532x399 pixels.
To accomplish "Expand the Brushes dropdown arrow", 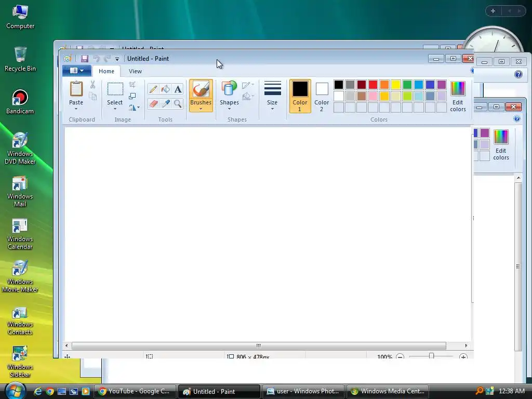I will [201, 109].
